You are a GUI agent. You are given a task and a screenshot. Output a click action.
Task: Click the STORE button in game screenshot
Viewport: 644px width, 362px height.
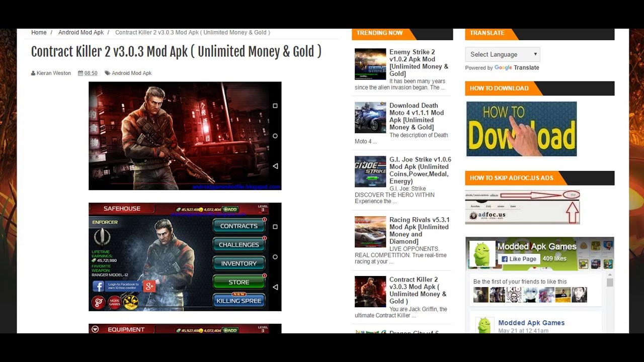pyautogui.click(x=239, y=282)
